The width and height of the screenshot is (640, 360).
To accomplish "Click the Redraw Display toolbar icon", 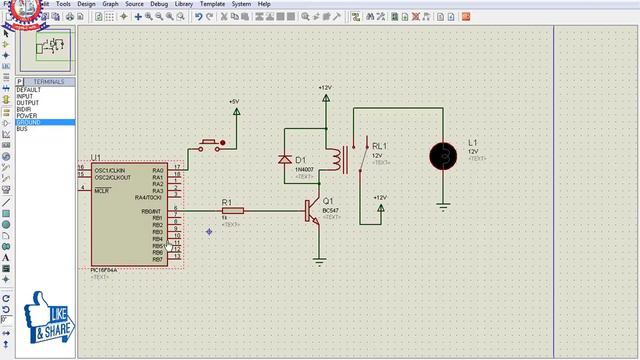I will click(99, 17).
